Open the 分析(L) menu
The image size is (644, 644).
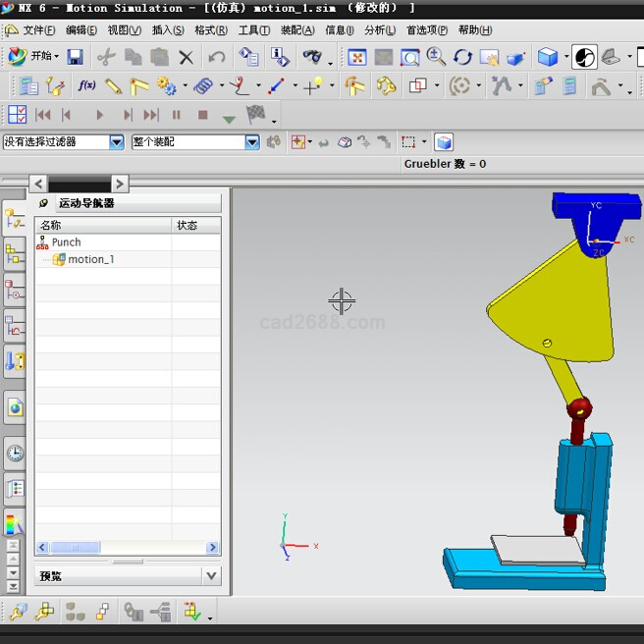380,30
